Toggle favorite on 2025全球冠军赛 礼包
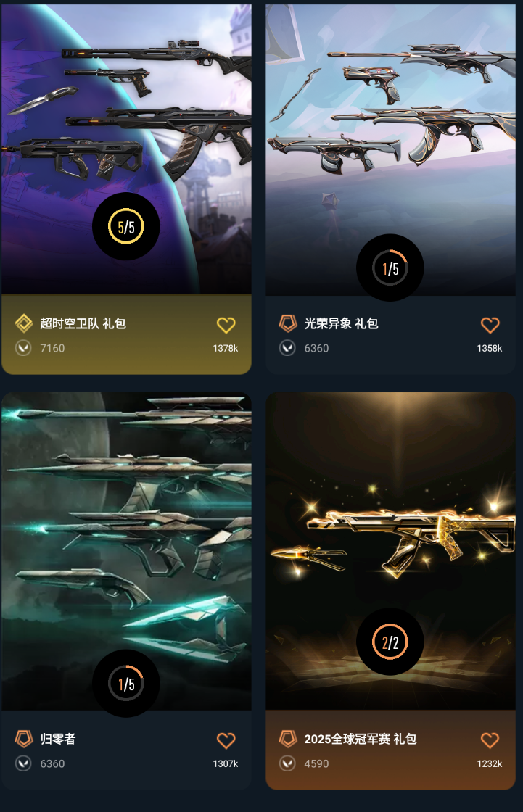 tap(490, 740)
